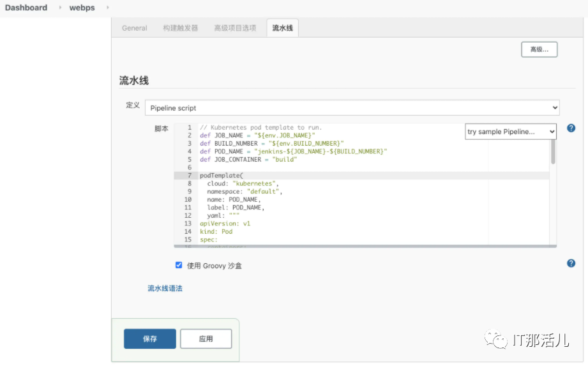The image size is (588, 366).
Task: Click the cloud: "kubernetes" line
Action: click(x=243, y=183)
